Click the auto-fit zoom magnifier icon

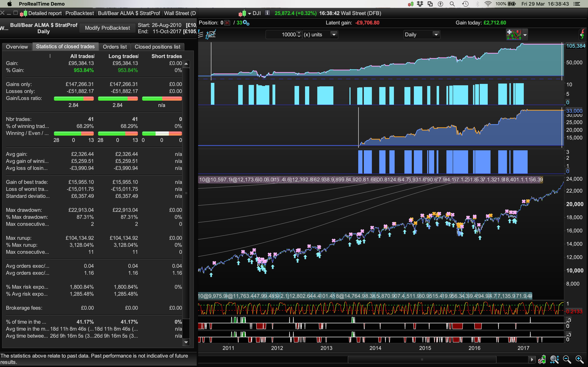click(554, 359)
